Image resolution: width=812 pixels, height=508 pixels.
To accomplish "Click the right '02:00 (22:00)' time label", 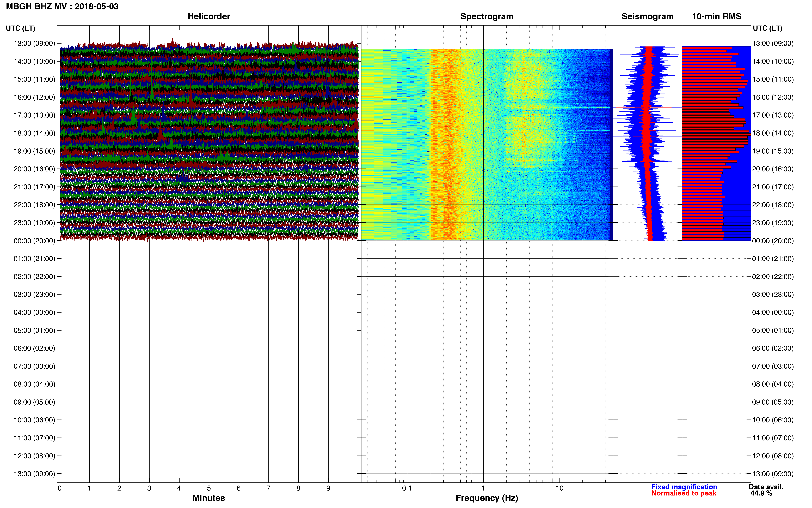I will [x=773, y=277].
